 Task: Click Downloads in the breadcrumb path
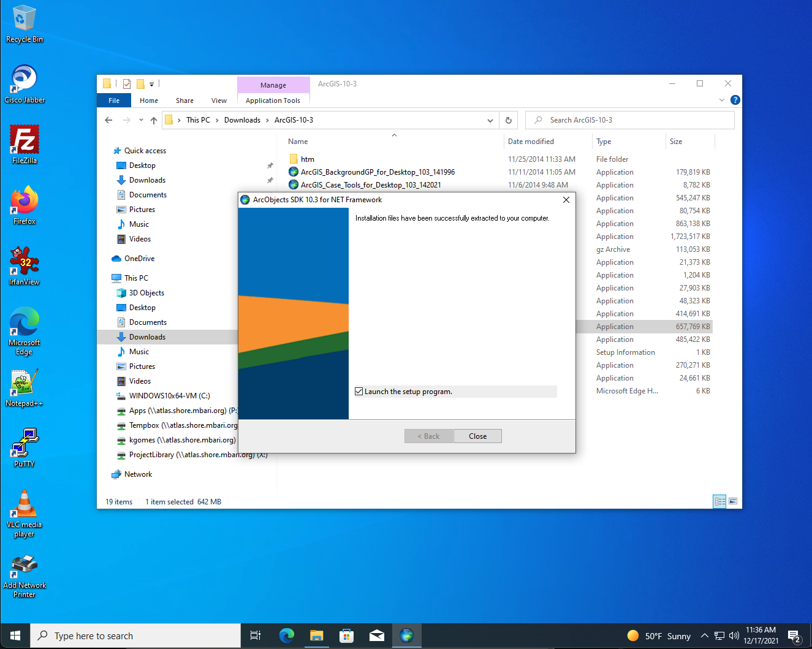click(x=242, y=120)
